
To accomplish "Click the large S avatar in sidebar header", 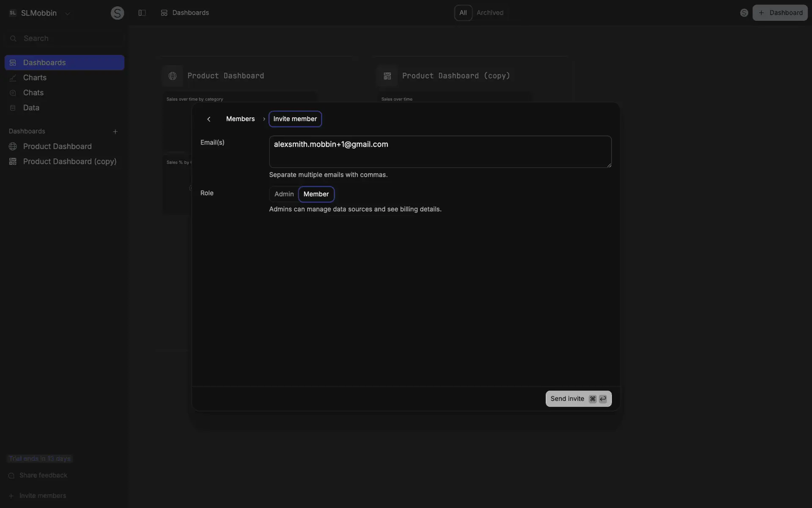I will [x=117, y=13].
